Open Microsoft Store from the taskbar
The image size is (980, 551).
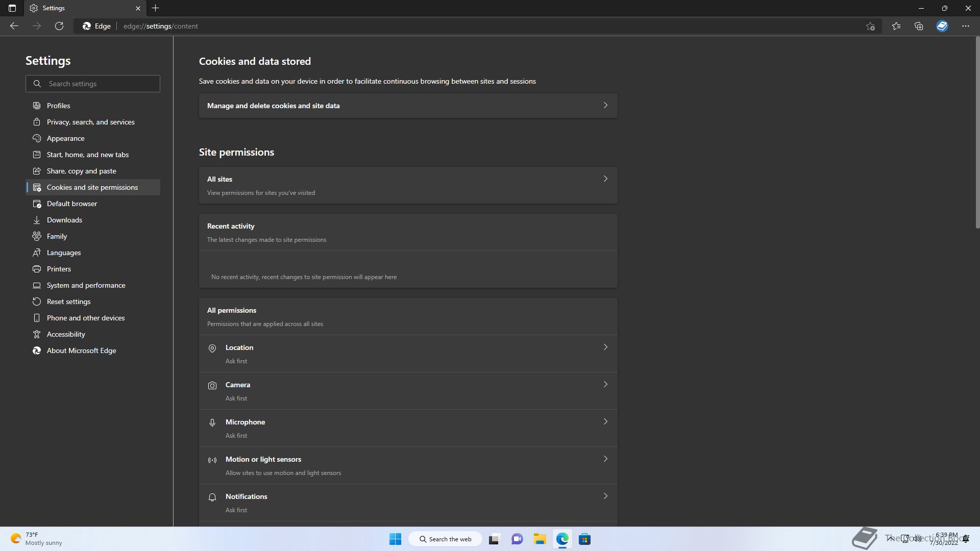(x=584, y=539)
